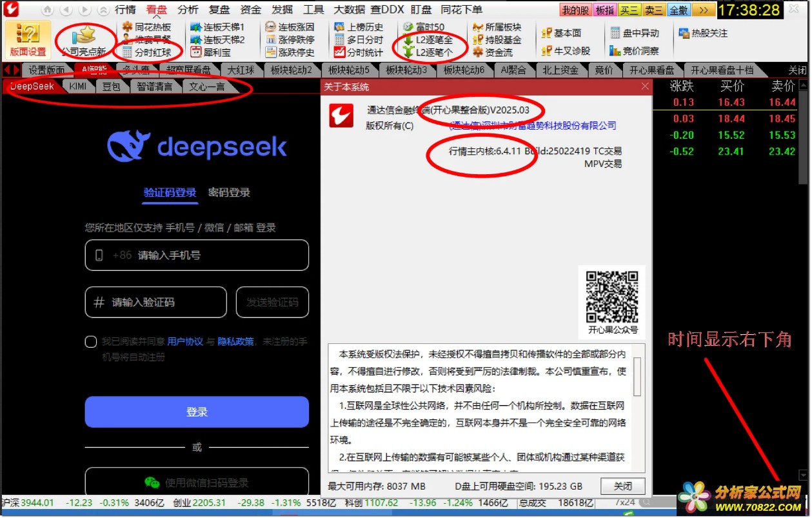The height and width of the screenshot is (518, 812).
Task: Select the 文心一言 AI tab
Action: tap(206, 86)
